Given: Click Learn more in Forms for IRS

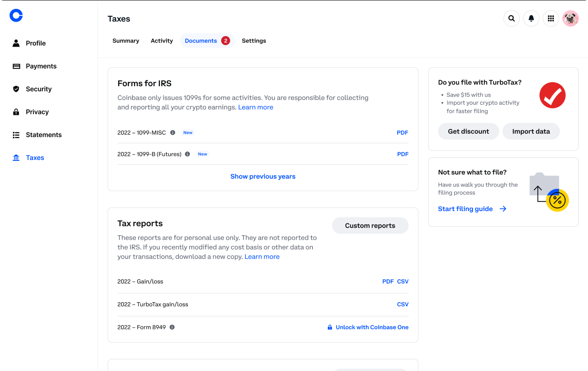Looking at the screenshot, I should point(255,107).
